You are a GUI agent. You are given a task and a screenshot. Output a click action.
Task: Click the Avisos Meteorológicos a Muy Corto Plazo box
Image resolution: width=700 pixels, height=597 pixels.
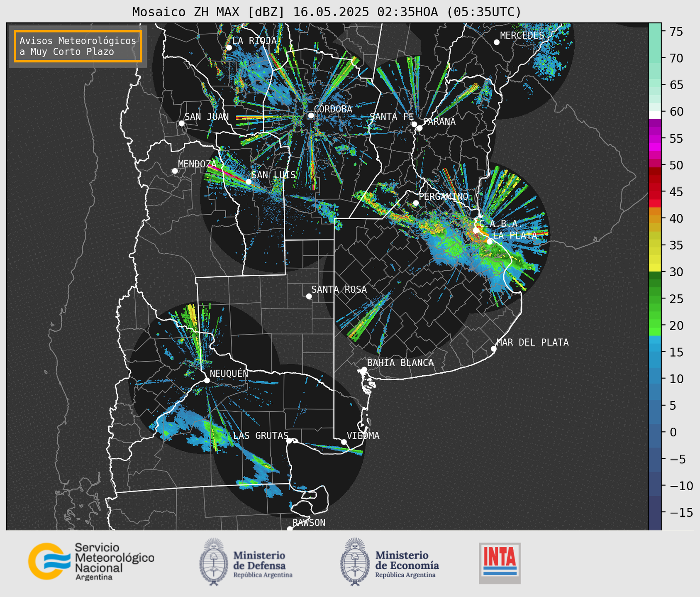click(x=78, y=46)
